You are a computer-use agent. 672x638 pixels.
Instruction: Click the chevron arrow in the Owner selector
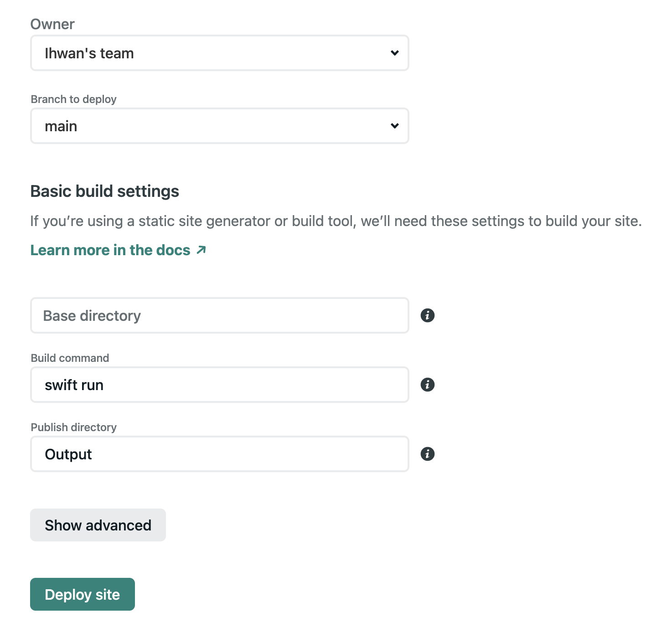395,53
